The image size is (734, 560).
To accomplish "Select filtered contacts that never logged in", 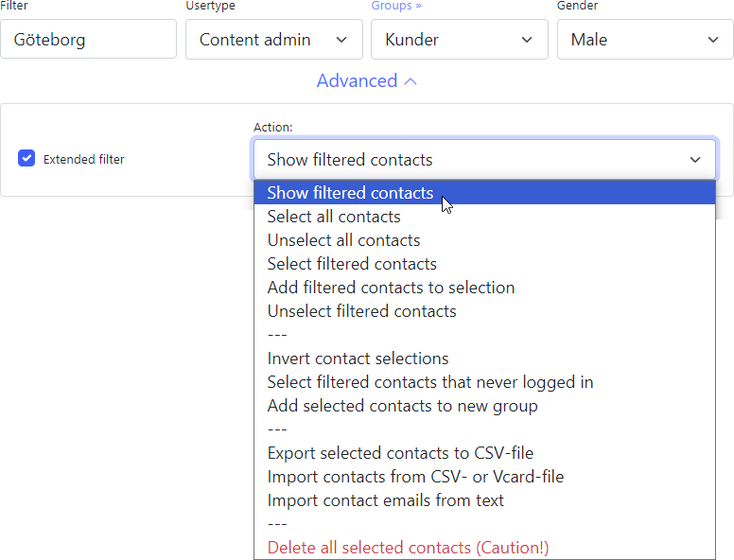I will pos(484,382).
